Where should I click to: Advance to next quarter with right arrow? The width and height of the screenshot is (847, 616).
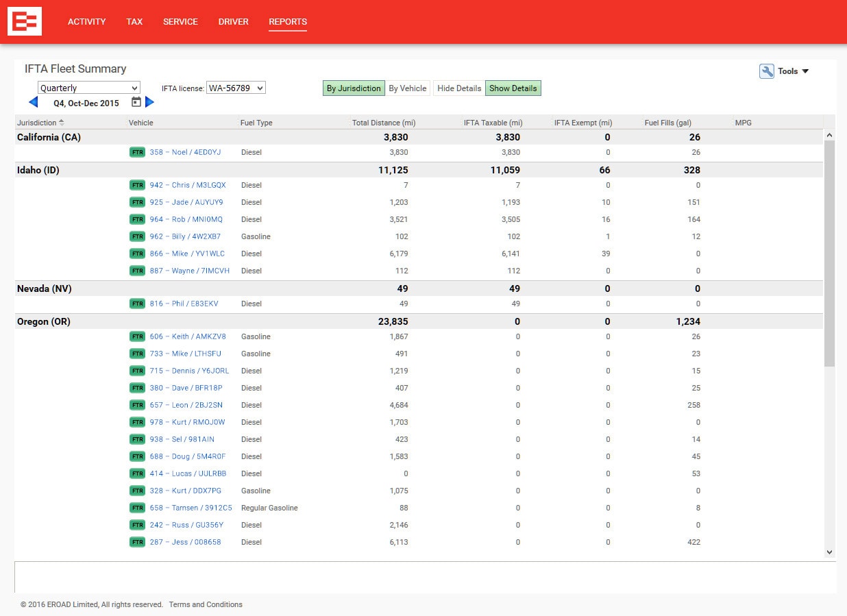pos(150,102)
